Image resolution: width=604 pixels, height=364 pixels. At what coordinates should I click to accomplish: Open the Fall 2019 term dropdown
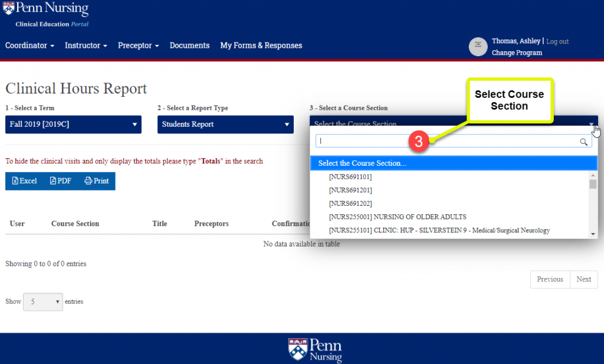pyautogui.click(x=73, y=124)
